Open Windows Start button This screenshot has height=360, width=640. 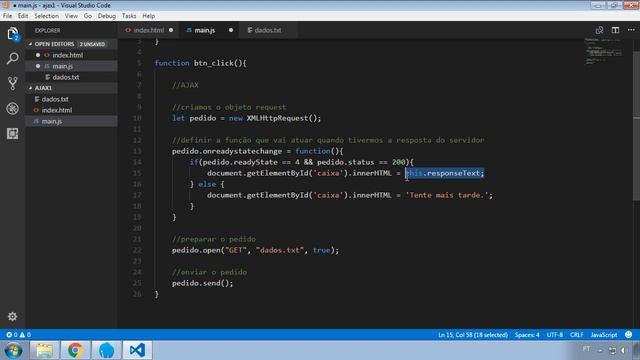coord(13,351)
